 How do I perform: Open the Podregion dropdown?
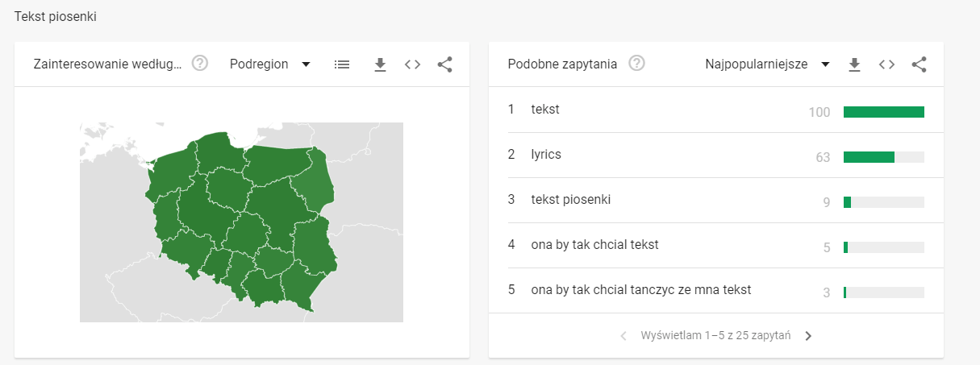click(270, 64)
